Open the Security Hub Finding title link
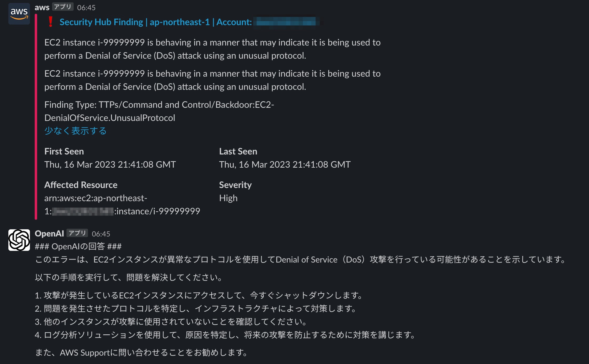The image size is (589, 364). coord(156,22)
